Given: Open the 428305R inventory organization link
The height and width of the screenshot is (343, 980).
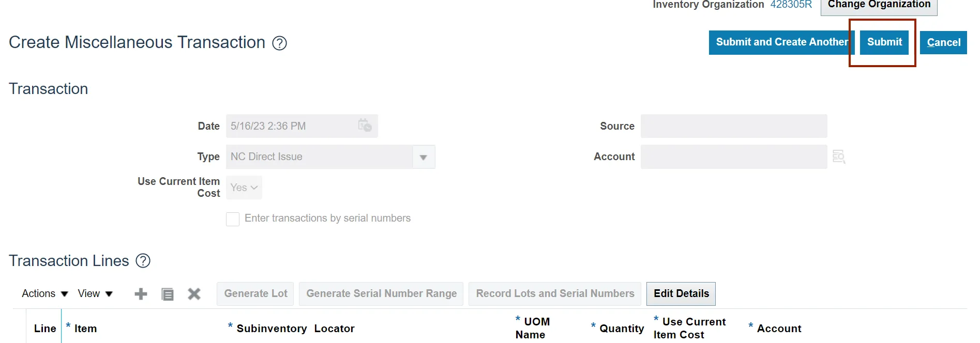Looking at the screenshot, I should tap(791, 5).
